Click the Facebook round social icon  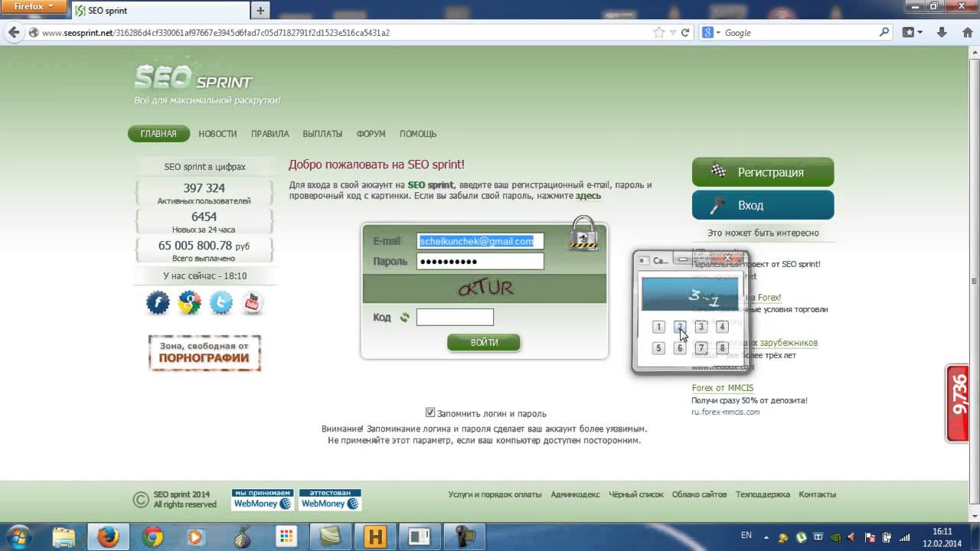pos(158,303)
